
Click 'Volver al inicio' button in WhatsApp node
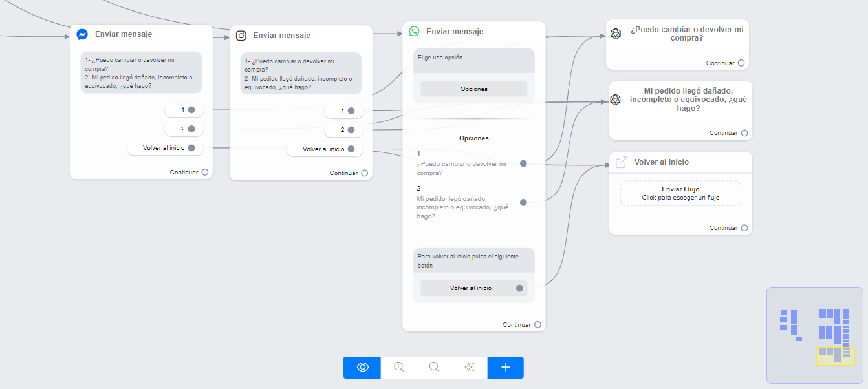(x=471, y=288)
